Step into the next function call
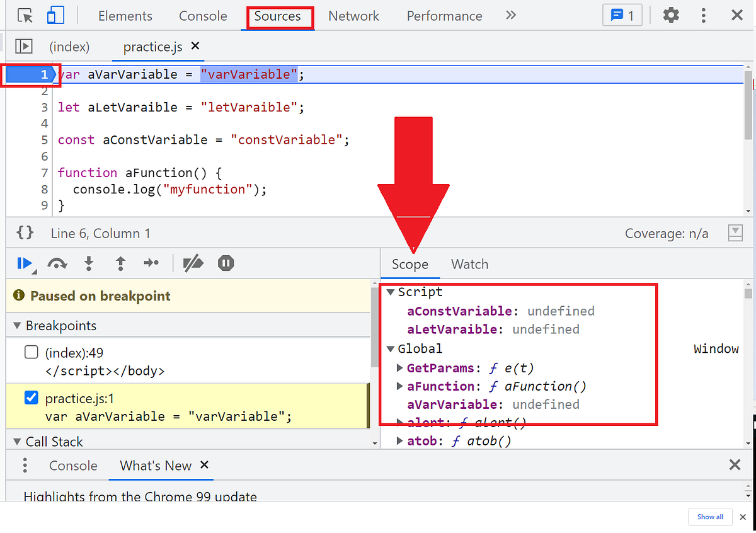This screenshot has height=533, width=756. (x=89, y=263)
